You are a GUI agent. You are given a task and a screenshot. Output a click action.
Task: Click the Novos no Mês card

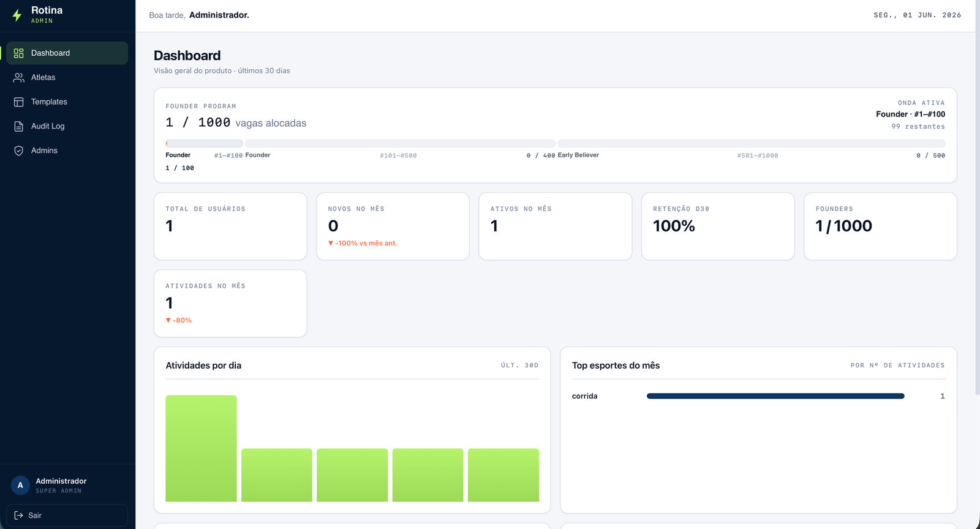(x=393, y=227)
